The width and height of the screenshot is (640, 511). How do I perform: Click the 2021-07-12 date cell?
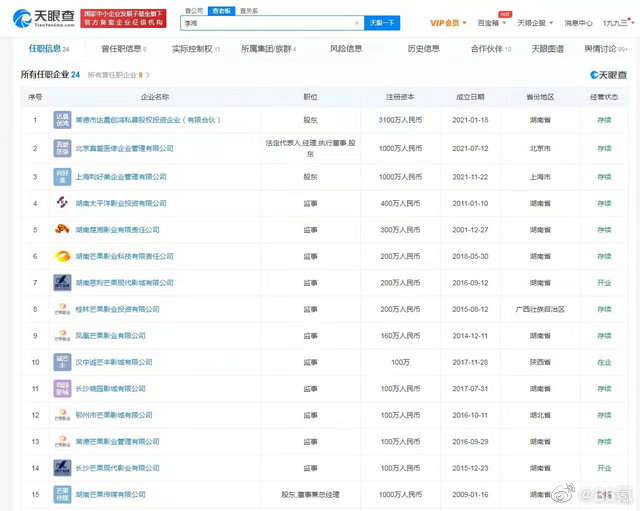(470, 148)
